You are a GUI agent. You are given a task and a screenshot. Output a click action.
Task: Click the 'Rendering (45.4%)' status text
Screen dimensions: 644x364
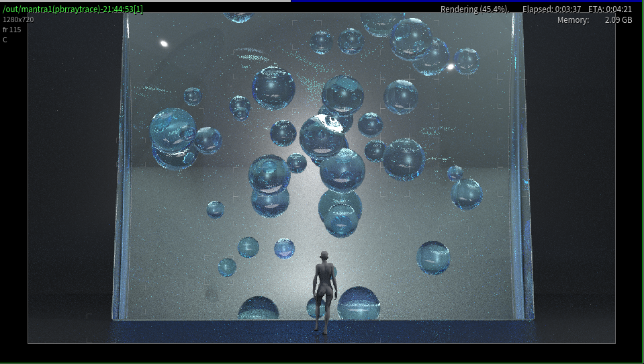[474, 9]
